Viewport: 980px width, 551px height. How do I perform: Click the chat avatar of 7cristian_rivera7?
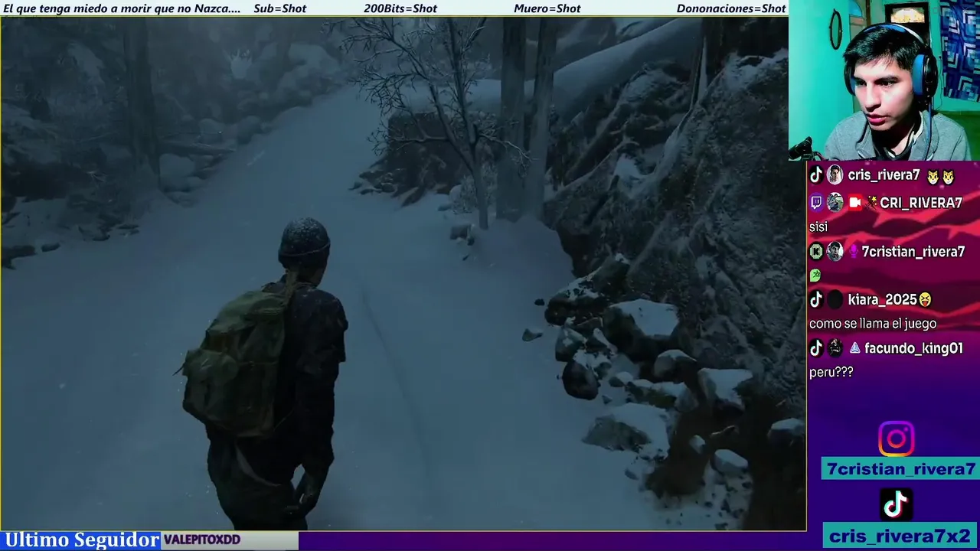coord(835,252)
